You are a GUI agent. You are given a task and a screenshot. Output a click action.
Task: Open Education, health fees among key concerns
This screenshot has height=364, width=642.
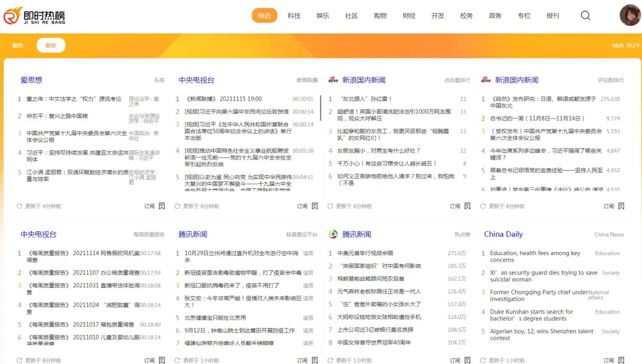click(x=535, y=257)
